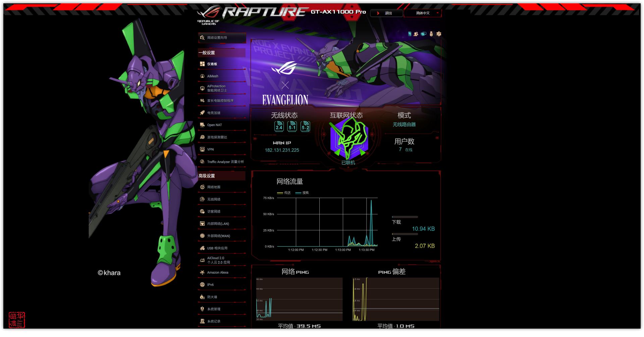Click the 7 在线 user count link

coord(406,150)
